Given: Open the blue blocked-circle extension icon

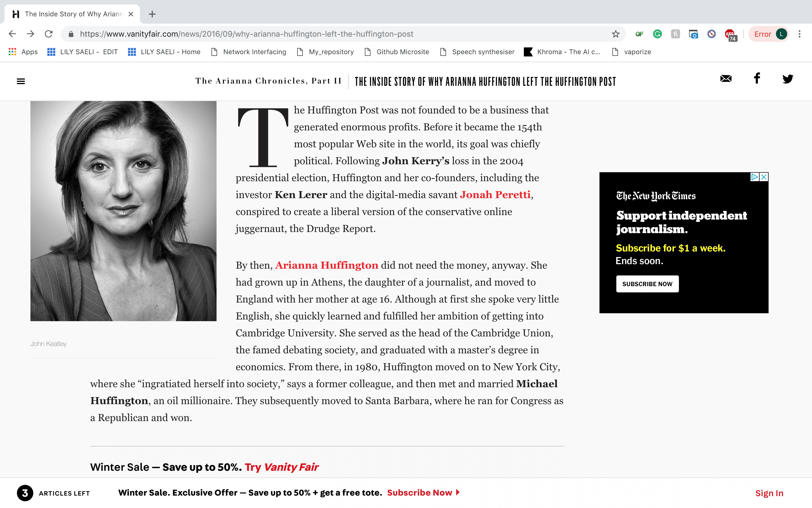Looking at the screenshot, I should point(711,34).
